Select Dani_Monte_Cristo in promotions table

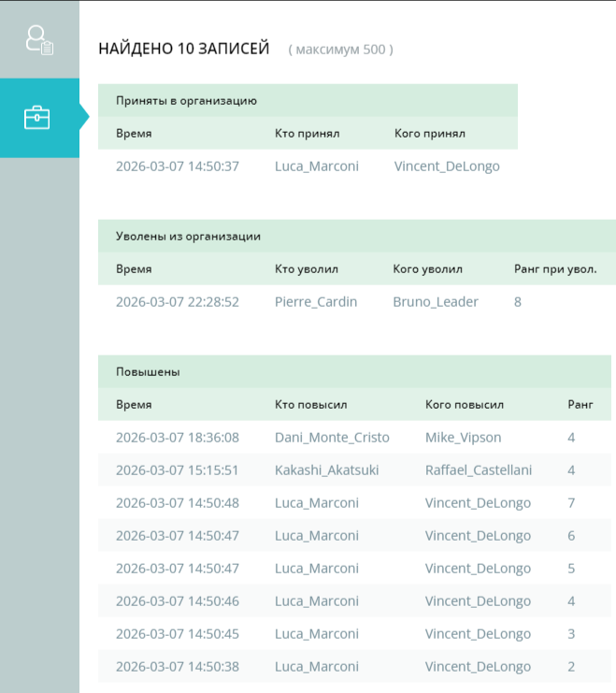coord(332,438)
